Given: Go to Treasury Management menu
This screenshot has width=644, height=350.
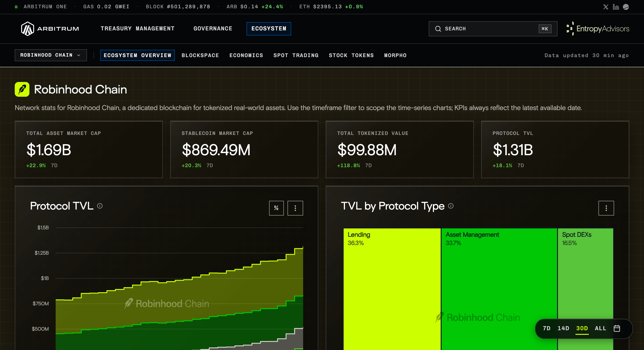Looking at the screenshot, I should click(x=138, y=29).
